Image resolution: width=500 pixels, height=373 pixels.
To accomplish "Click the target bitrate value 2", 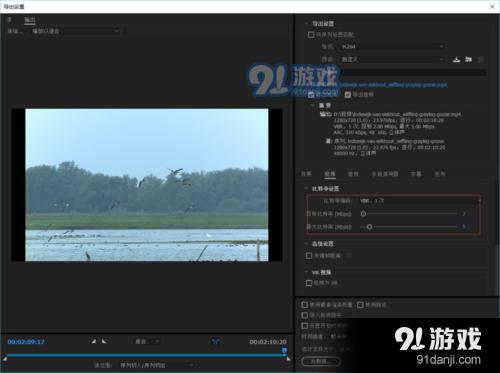I will click(x=464, y=214).
